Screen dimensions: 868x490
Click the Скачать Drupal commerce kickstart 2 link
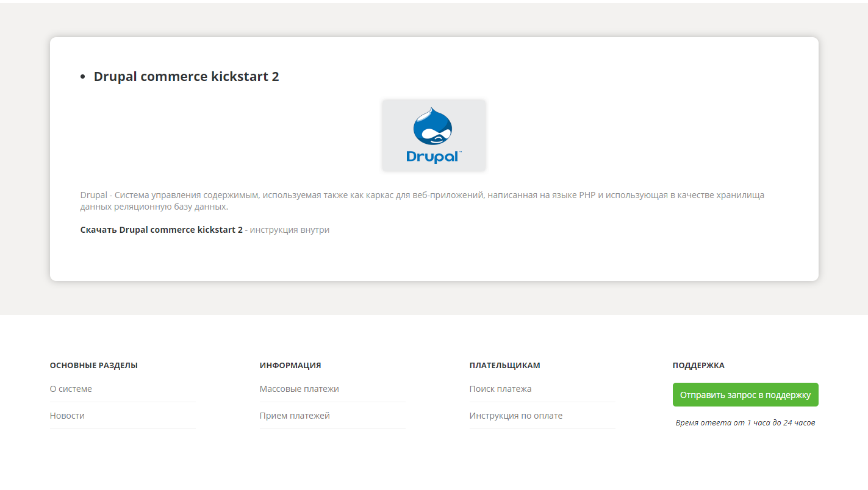[161, 230]
